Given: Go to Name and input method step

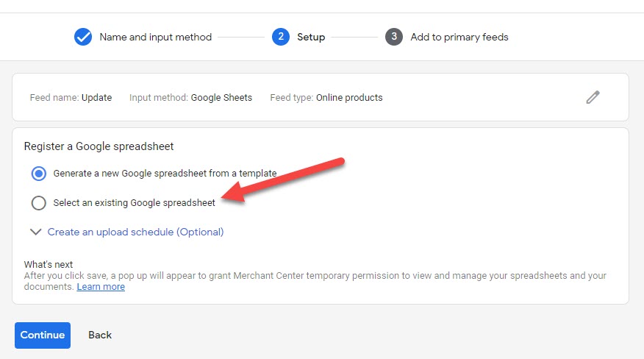Looking at the screenshot, I should [x=156, y=37].
